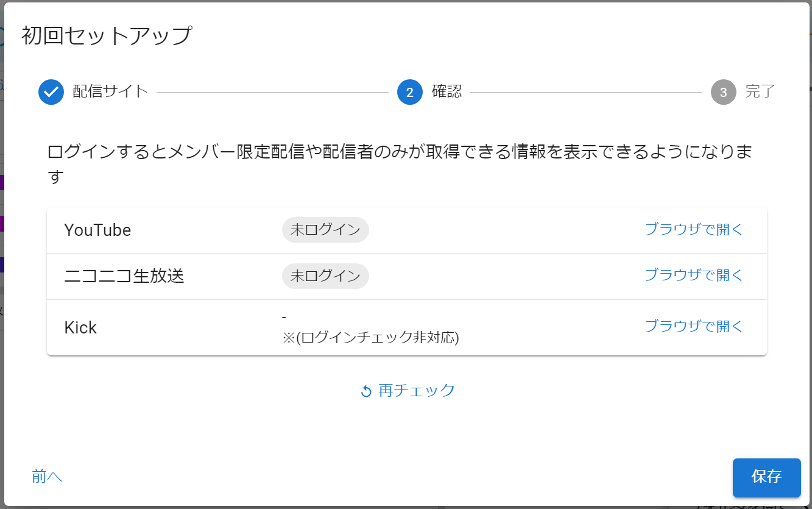812x509 pixels.
Task: Select the 配信サイト step label
Action: [110, 91]
